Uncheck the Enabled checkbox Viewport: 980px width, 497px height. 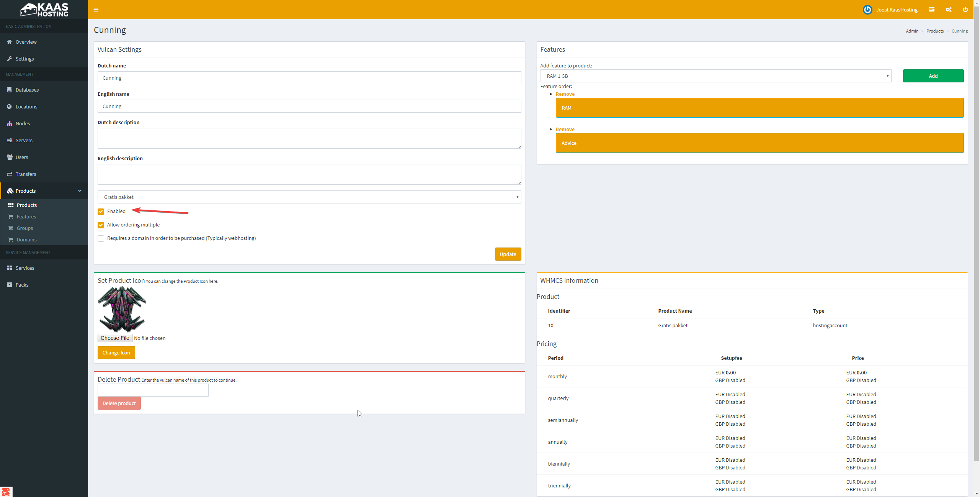(101, 212)
